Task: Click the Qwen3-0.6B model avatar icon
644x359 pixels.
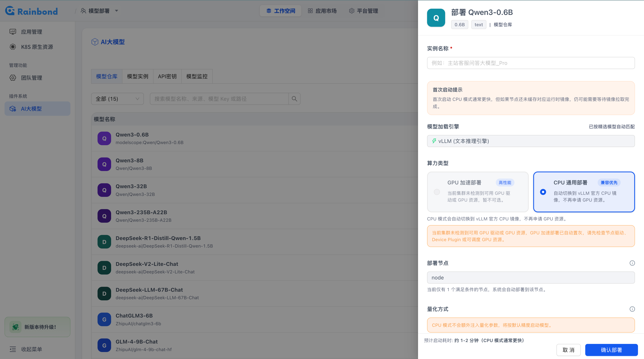Action: (x=104, y=138)
